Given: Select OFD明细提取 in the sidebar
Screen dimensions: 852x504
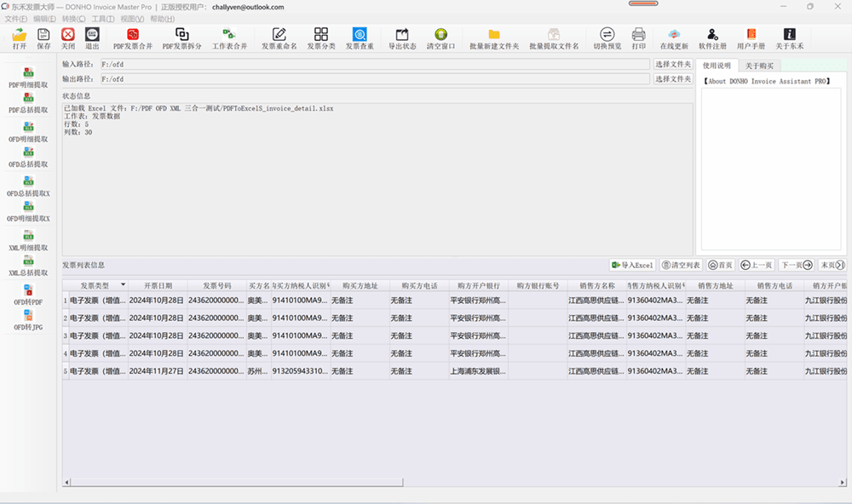Looking at the screenshot, I should coord(28,132).
